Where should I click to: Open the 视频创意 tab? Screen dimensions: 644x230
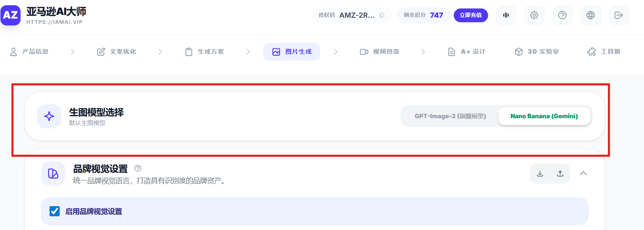pyautogui.click(x=380, y=52)
